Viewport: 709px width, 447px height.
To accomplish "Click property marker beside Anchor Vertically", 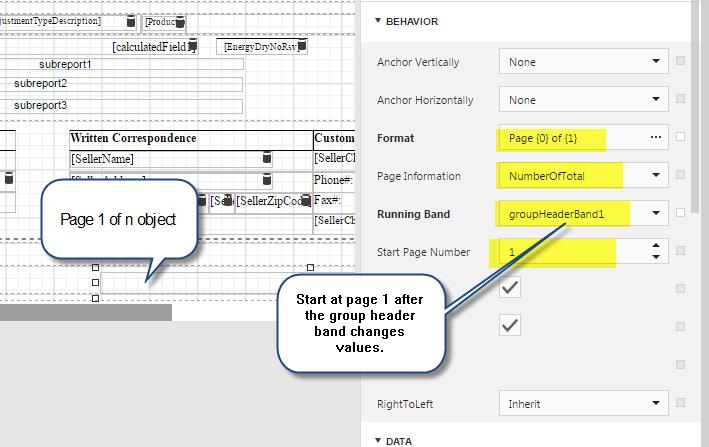I will [x=681, y=61].
